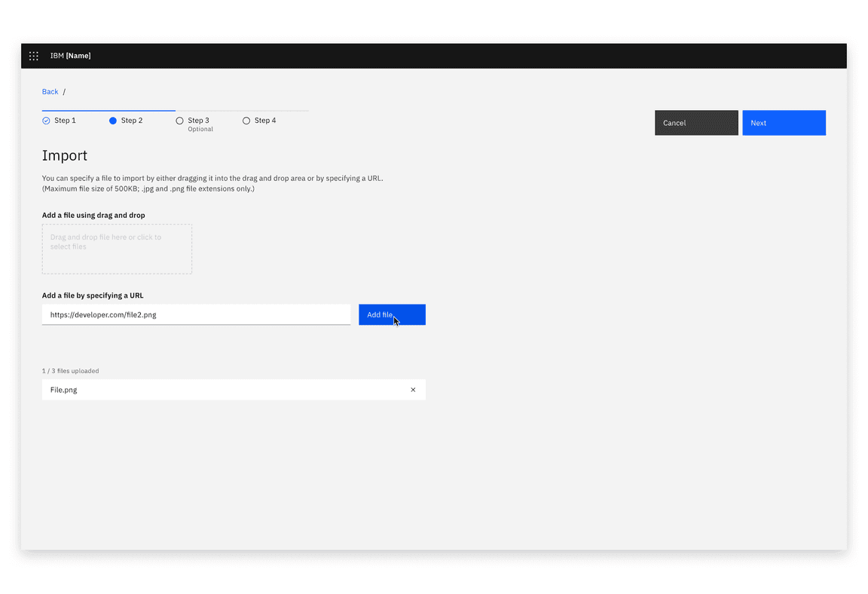Click the breadcrumb separator after Back

click(63, 91)
